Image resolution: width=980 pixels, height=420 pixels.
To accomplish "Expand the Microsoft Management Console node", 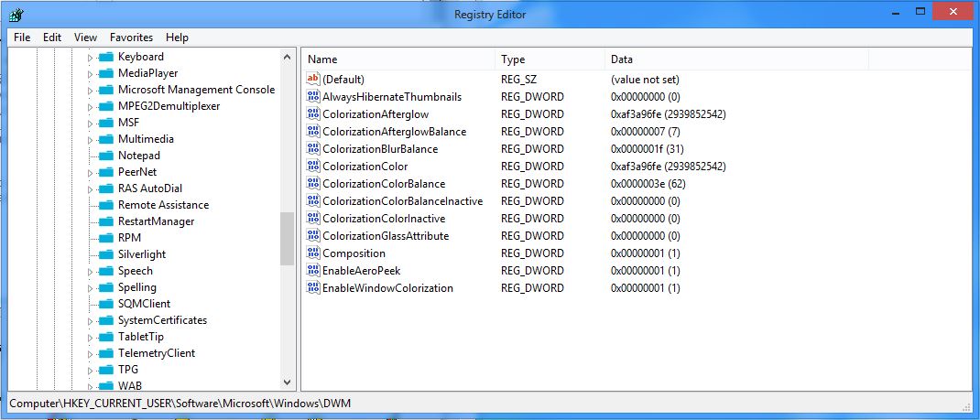I will pos(90,91).
